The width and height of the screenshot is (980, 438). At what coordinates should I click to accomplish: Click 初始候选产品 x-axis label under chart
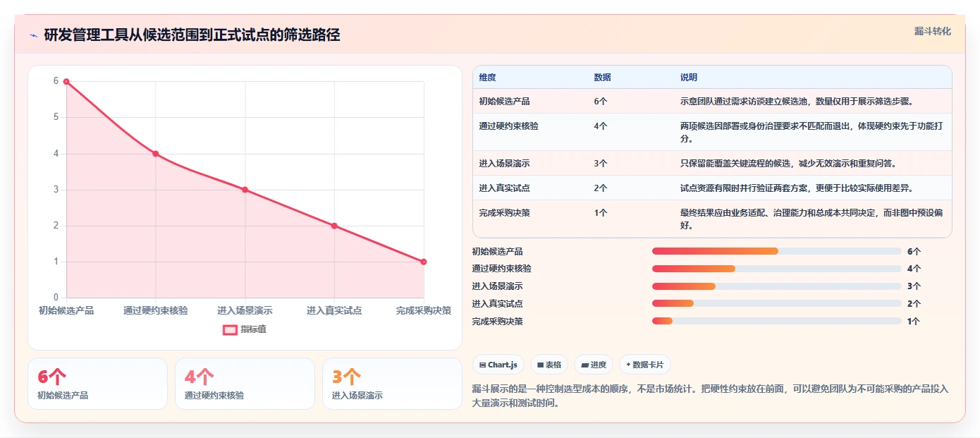pyautogui.click(x=66, y=310)
